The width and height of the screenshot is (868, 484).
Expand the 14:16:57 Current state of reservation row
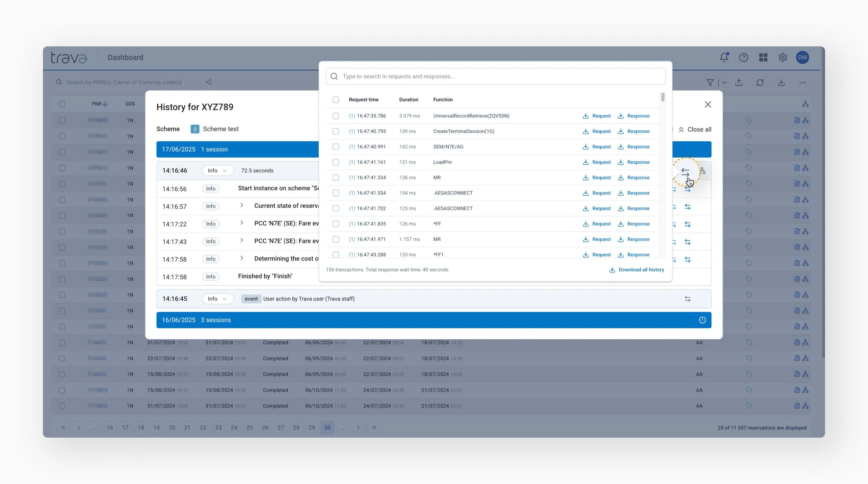point(241,205)
